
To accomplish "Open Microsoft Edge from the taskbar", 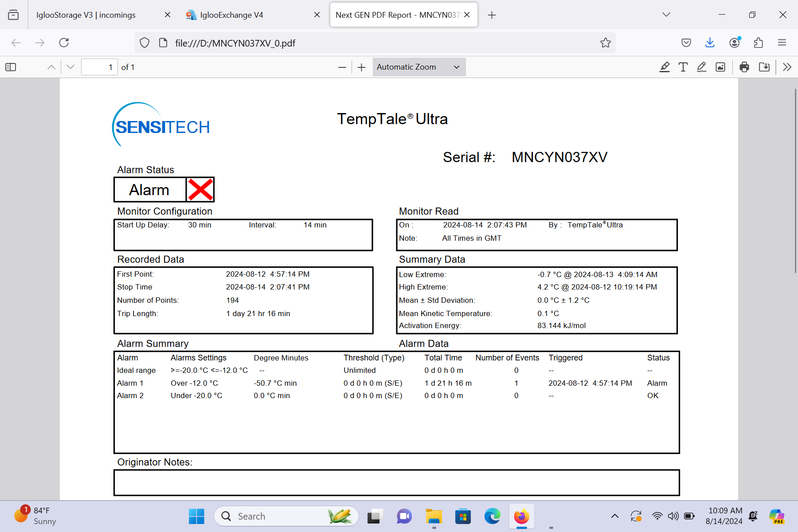I will point(492,516).
